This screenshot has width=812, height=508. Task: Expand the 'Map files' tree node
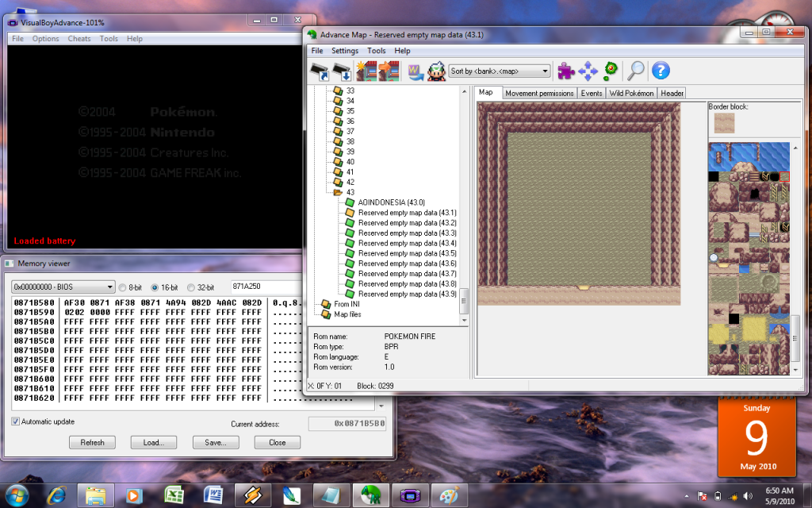point(326,314)
